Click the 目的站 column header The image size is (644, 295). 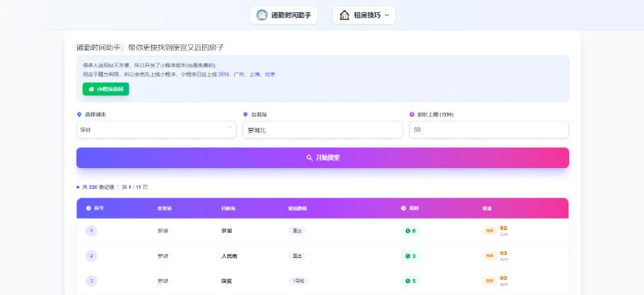[228, 208]
